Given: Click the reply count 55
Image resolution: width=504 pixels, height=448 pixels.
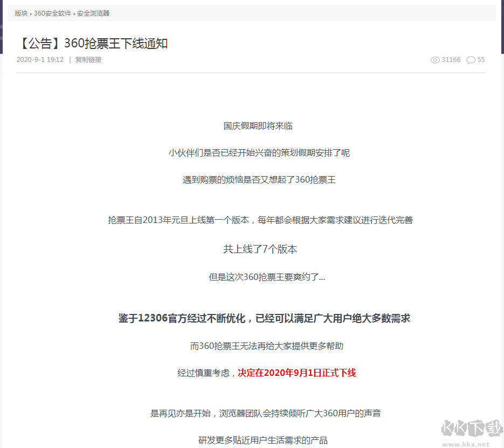Looking at the screenshot, I should pyautogui.click(x=481, y=60).
